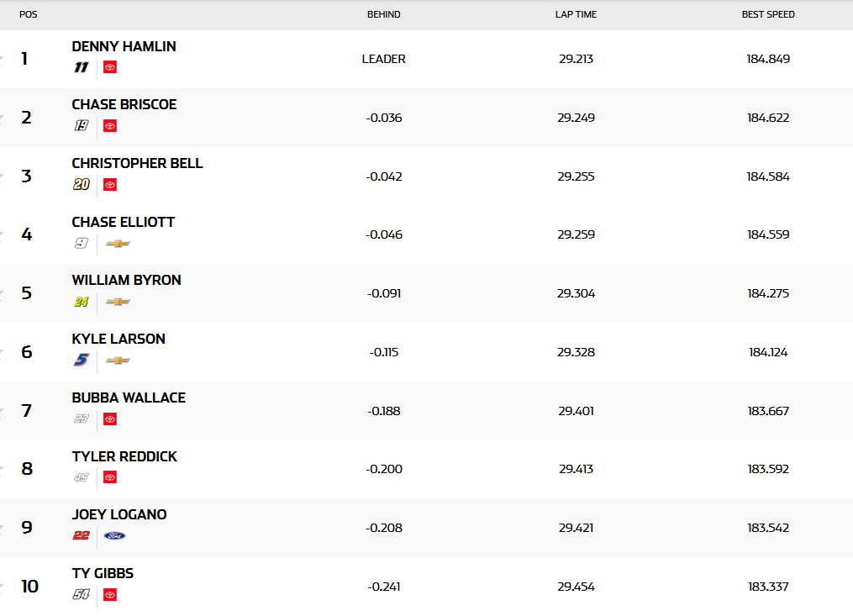Click Toyota logo under Denny Hamlin
The width and height of the screenshot is (853, 616).
click(x=110, y=67)
